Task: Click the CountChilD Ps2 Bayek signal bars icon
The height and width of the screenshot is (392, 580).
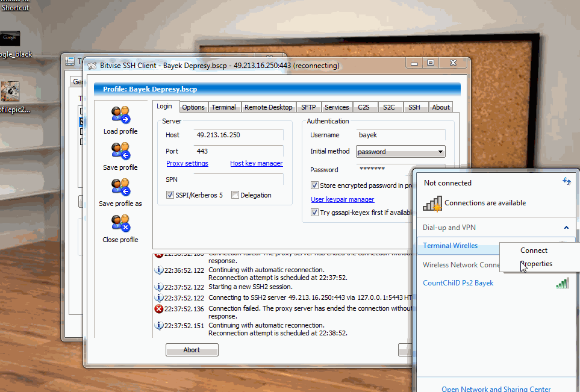Action: (563, 283)
